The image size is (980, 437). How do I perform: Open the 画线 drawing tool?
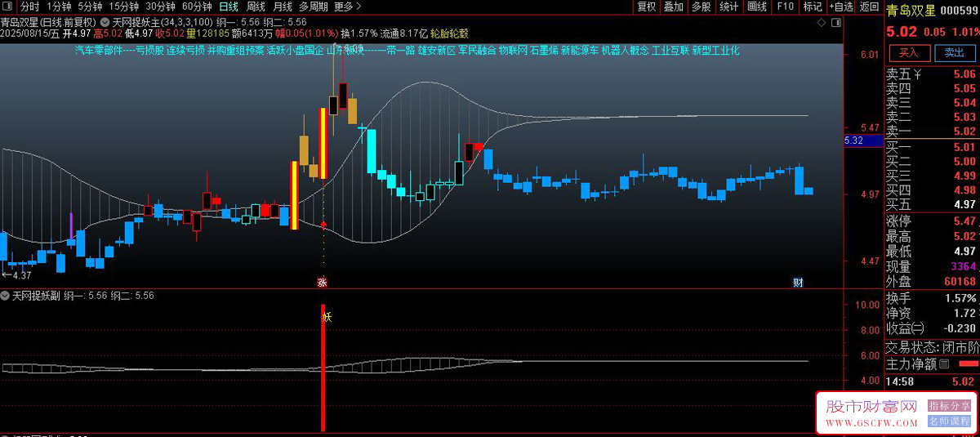click(x=757, y=7)
